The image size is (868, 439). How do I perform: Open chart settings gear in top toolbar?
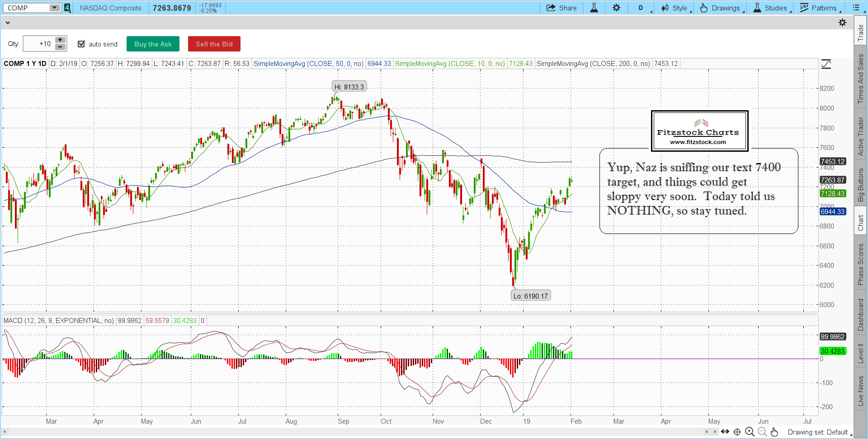click(x=617, y=8)
